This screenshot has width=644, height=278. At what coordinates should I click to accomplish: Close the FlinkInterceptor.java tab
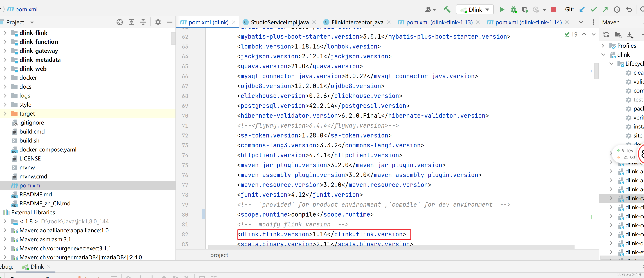389,22
